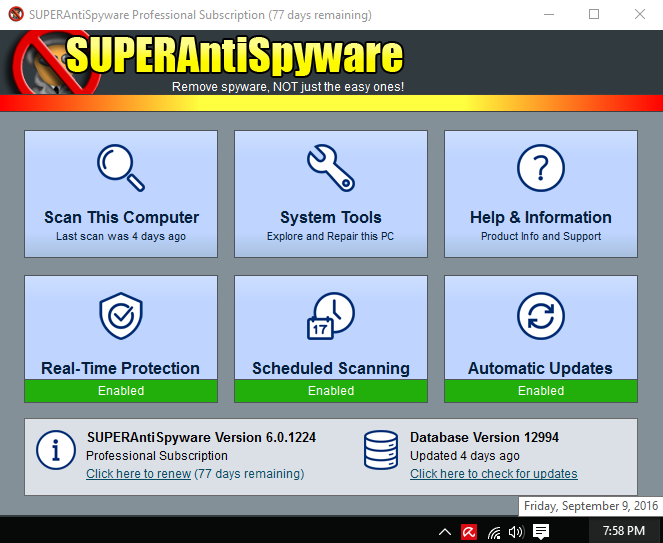663x543 pixels.
Task: Click the database cylinder icon
Action: pos(381,450)
